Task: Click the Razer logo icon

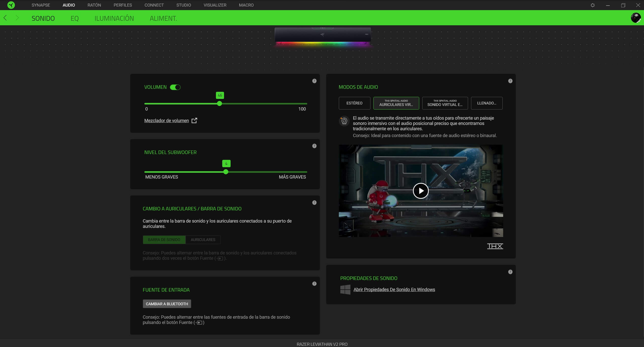Action: (11, 5)
